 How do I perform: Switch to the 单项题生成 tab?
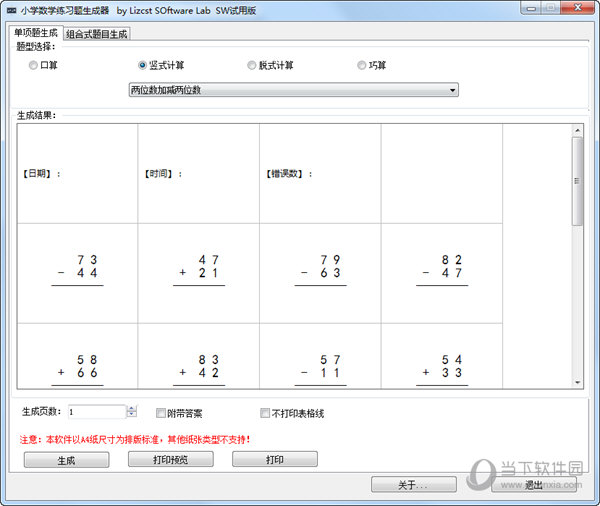pos(36,33)
